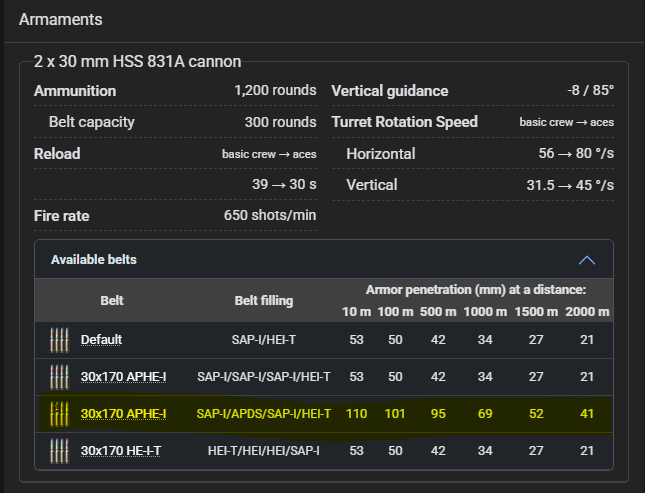
Task: Open highlighted 30x170 APHE-I belt link
Action: pos(123,414)
